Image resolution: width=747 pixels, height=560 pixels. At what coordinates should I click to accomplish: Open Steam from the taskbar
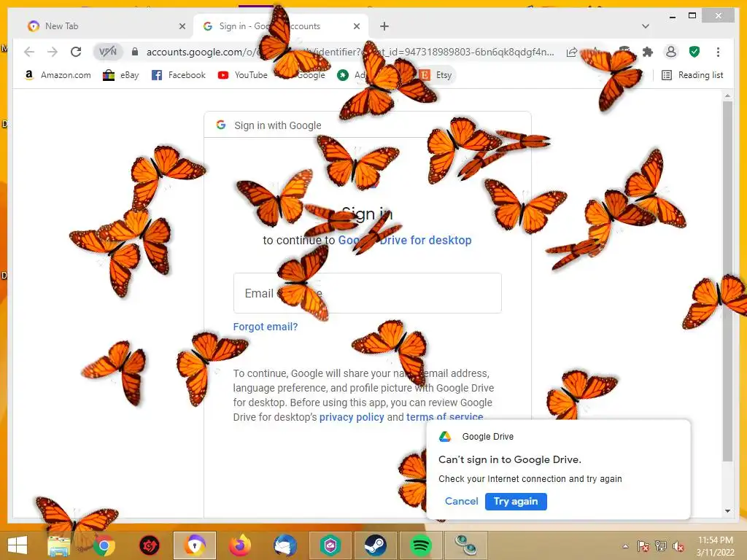pyautogui.click(x=376, y=545)
